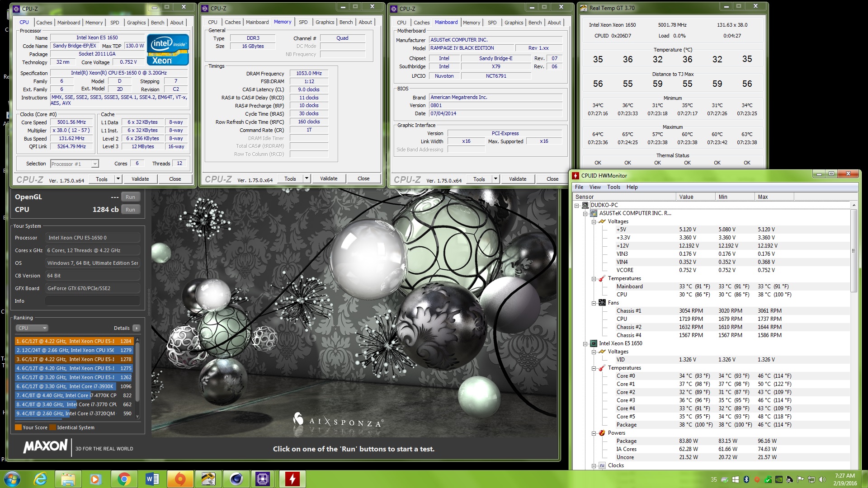Image resolution: width=868 pixels, height=488 pixels.
Task: Expand the ranking Details arrow in Cinebench
Action: 137,328
